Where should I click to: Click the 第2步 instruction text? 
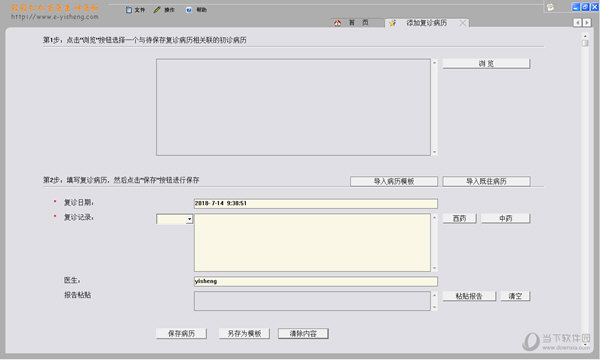pyautogui.click(x=121, y=180)
